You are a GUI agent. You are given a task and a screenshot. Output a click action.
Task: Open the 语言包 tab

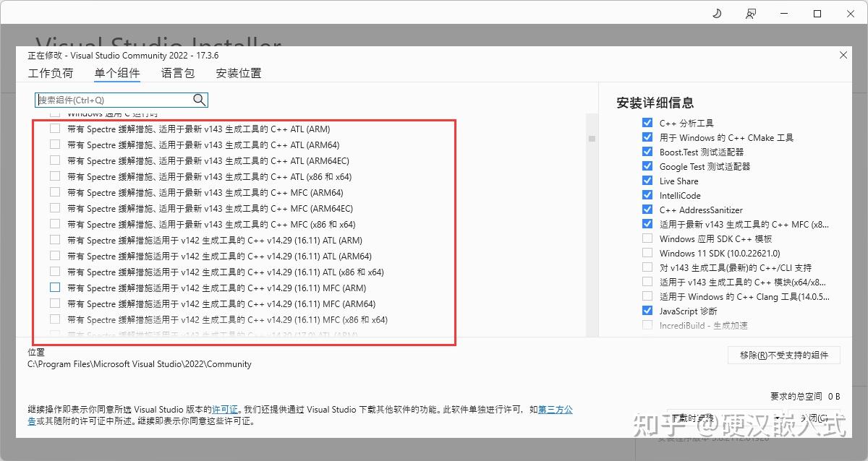[177, 73]
